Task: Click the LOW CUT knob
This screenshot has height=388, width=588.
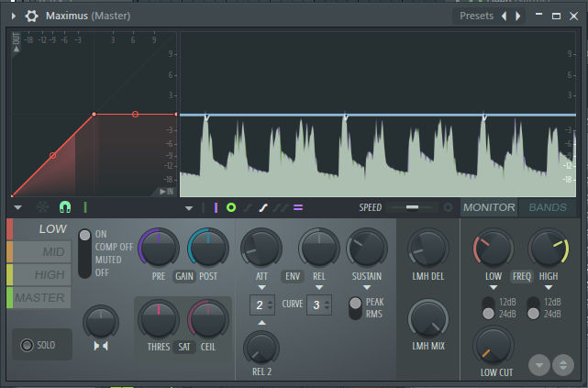Action: (x=494, y=346)
